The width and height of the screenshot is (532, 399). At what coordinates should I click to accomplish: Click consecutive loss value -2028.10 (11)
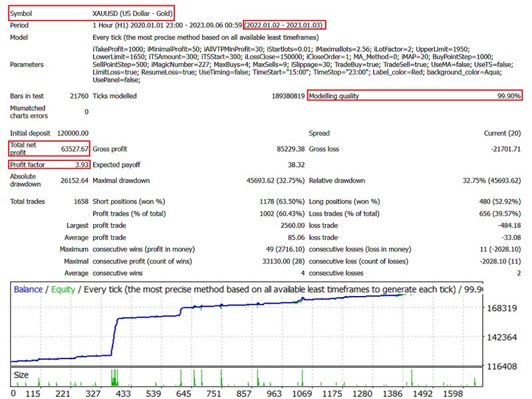[500, 261]
